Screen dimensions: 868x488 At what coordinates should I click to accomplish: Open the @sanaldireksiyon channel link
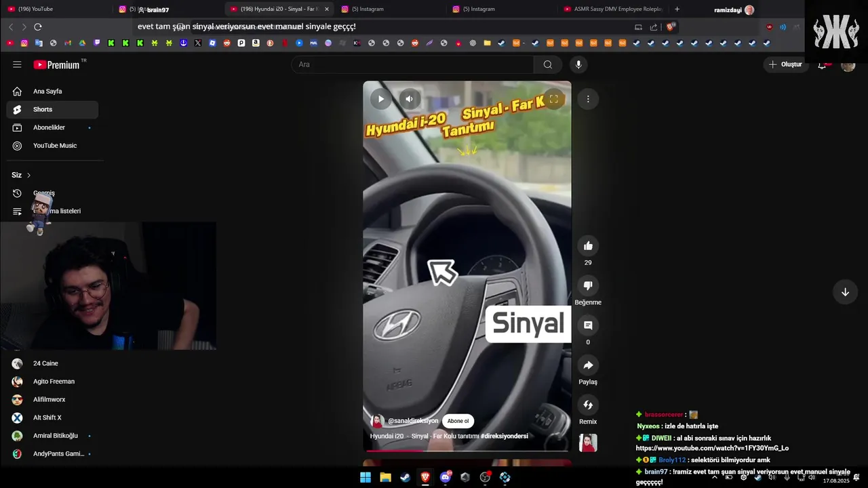(x=413, y=421)
